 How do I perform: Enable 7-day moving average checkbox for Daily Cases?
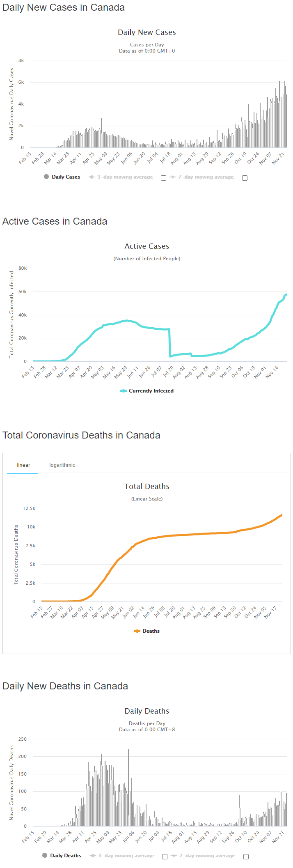click(245, 178)
